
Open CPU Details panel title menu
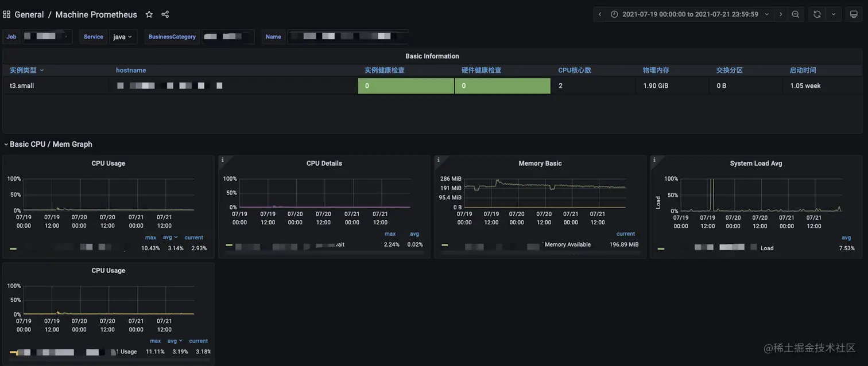click(x=324, y=163)
